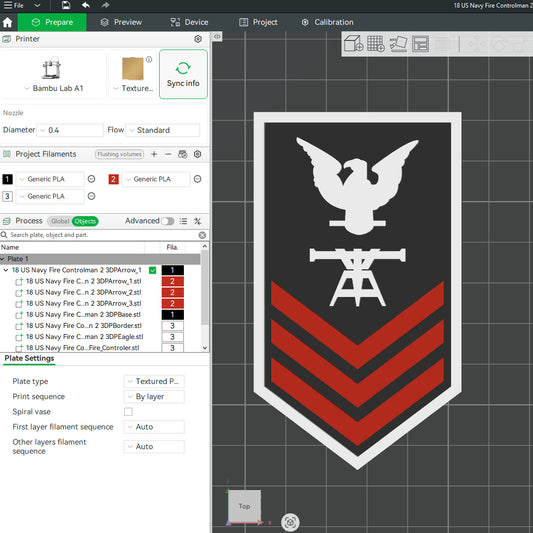Click the plate info icon
This screenshot has height=533, width=533.
pos(149,59)
